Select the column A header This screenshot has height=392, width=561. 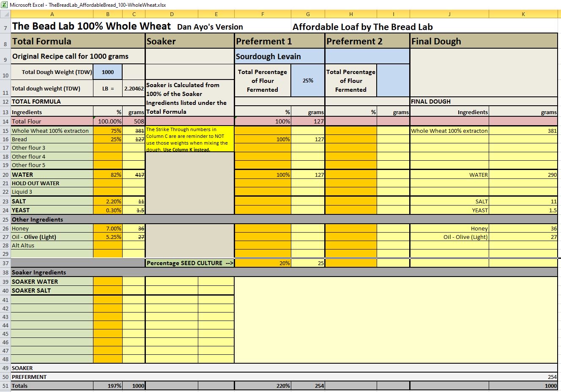[x=52, y=14]
